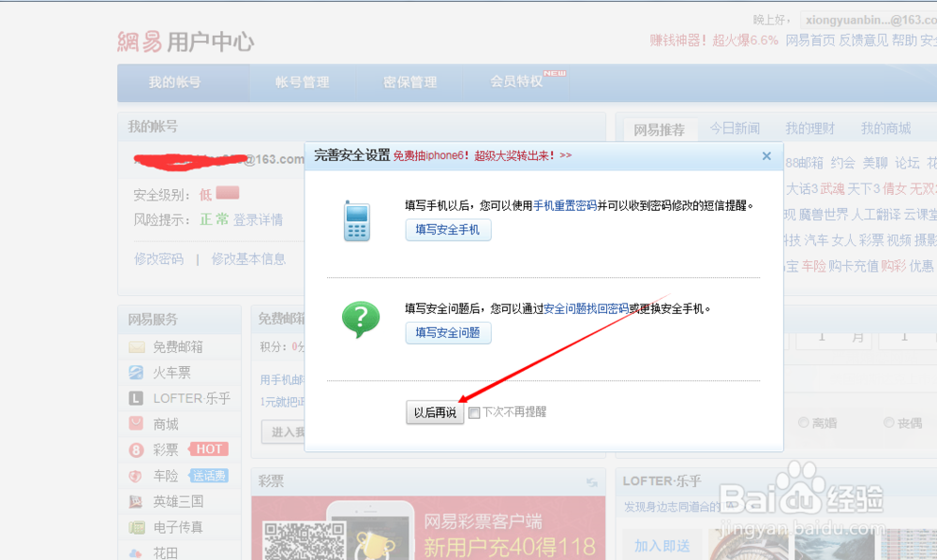This screenshot has width=937, height=560.
Task: Open the 反馈意见 header link
Action: tap(864, 40)
